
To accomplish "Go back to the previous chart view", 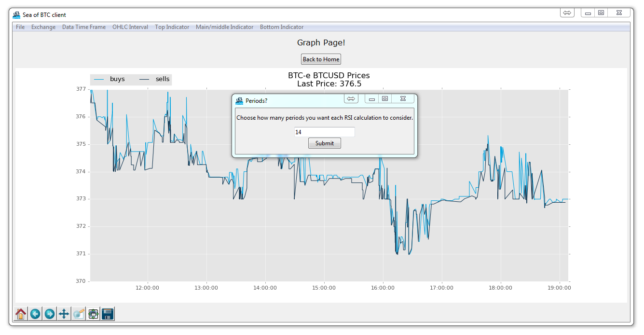I will tap(35, 314).
